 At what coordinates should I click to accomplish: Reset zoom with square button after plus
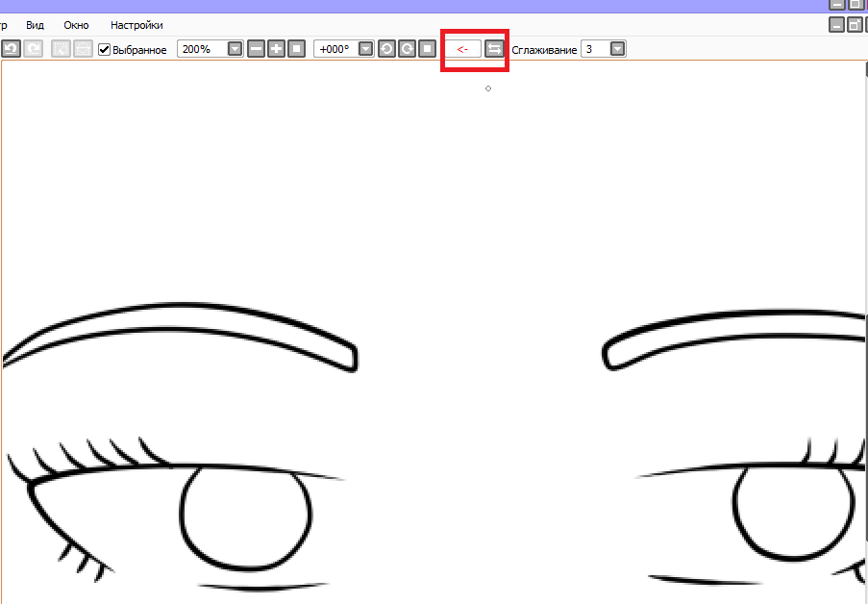tap(297, 48)
